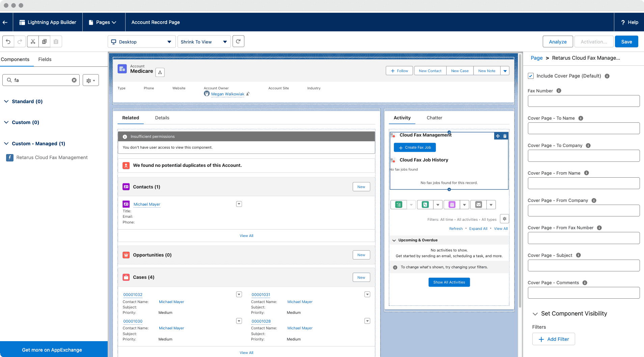Screen dimensions: 644x357
Task: Open the Email button dropdown arrow
Action: [x=491, y=205]
